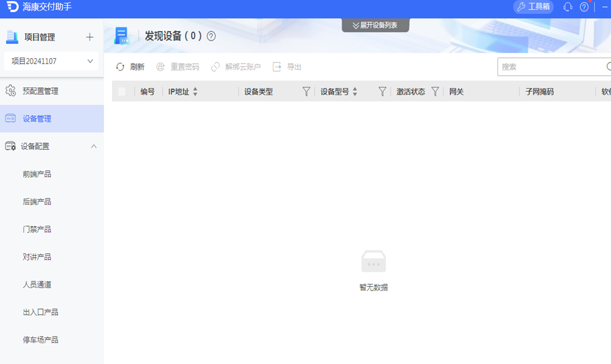Minimize the 海康交付助手 window
The height and width of the screenshot is (364, 611).
605,7
